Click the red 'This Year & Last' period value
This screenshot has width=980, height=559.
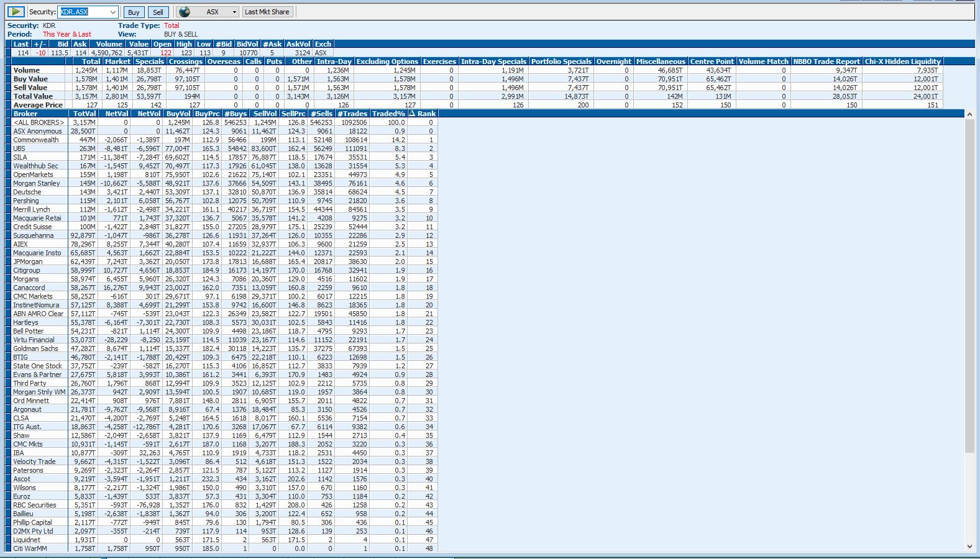click(66, 34)
